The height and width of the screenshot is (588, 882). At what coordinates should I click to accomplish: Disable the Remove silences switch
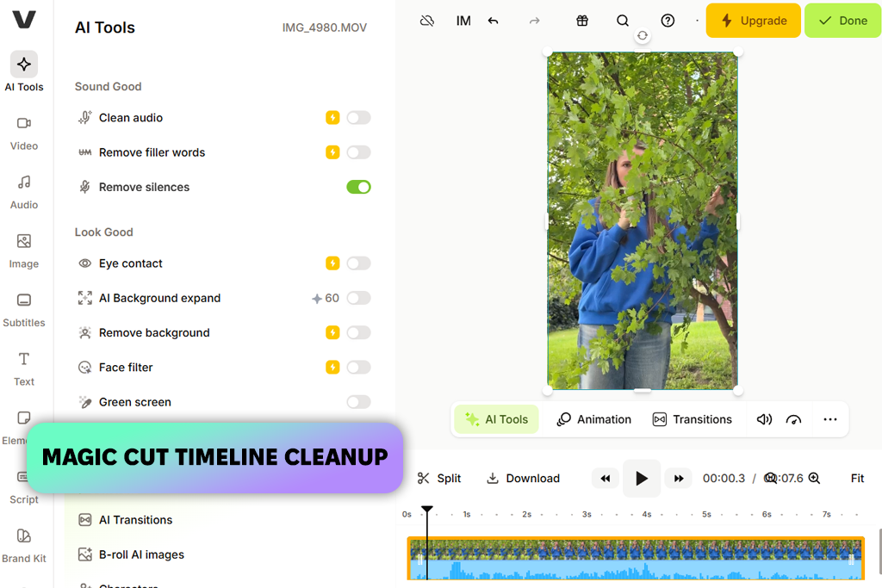tap(358, 187)
